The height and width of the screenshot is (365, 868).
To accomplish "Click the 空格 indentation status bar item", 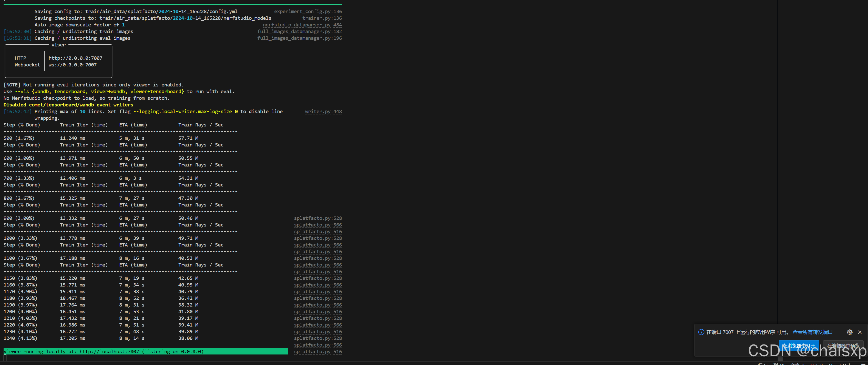I will (x=797, y=364).
